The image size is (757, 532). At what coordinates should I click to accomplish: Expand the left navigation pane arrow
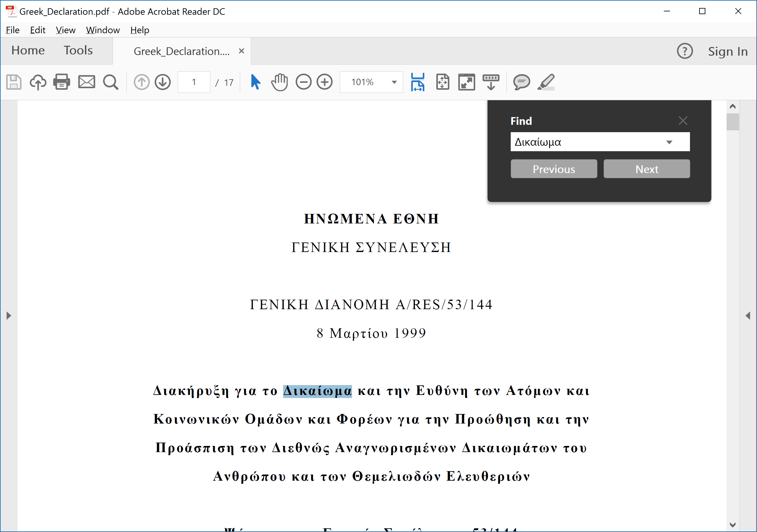(x=9, y=316)
